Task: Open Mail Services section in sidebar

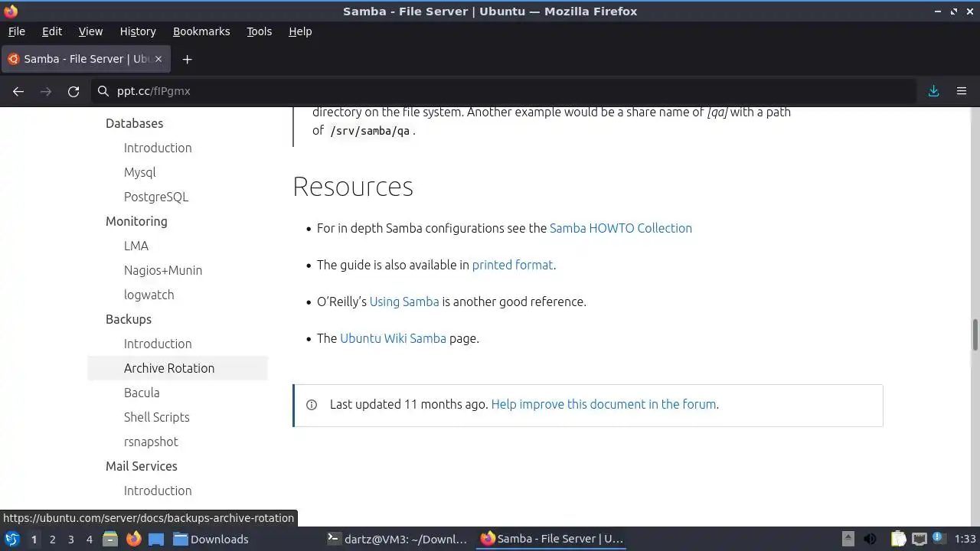Action: tap(142, 466)
